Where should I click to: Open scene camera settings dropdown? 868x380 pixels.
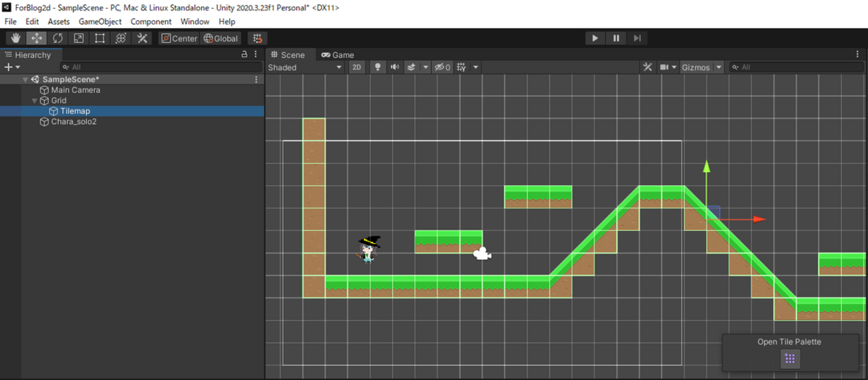click(x=668, y=67)
